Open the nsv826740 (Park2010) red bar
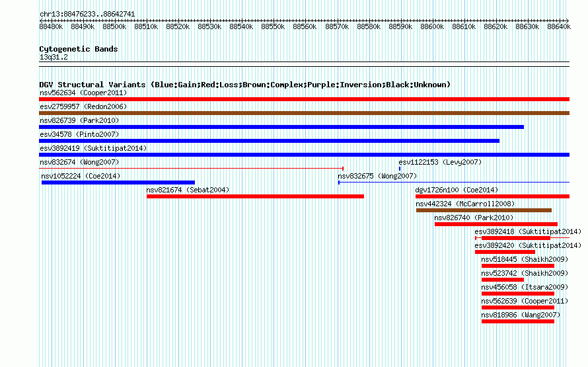Image resolution: width=588 pixels, height=367 pixels. click(496, 224)
